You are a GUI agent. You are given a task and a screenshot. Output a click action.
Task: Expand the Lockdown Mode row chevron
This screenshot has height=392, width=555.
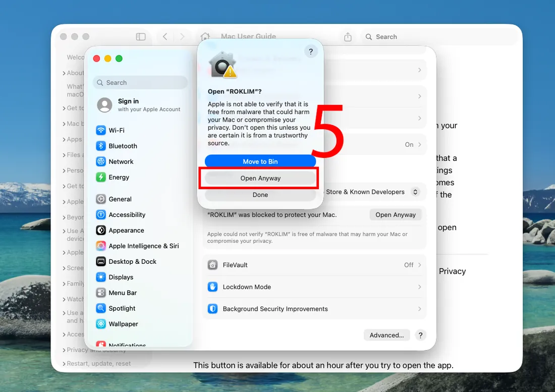pos(419,287)
